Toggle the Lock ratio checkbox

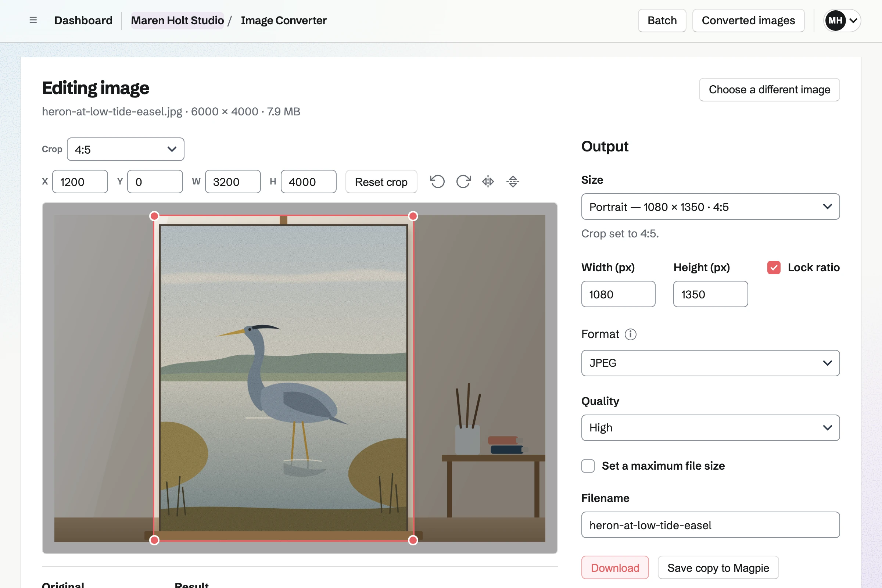pyautogui.click(x=774, y=268)
